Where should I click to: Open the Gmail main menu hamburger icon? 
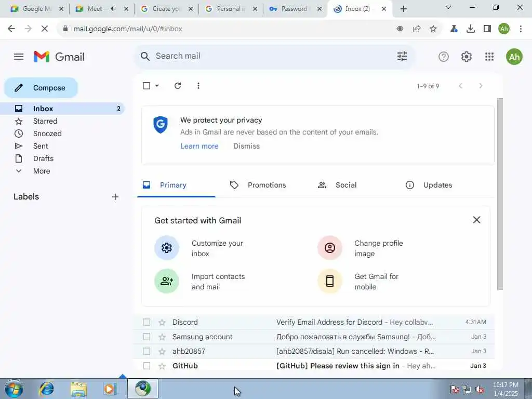tap(19, 57)
